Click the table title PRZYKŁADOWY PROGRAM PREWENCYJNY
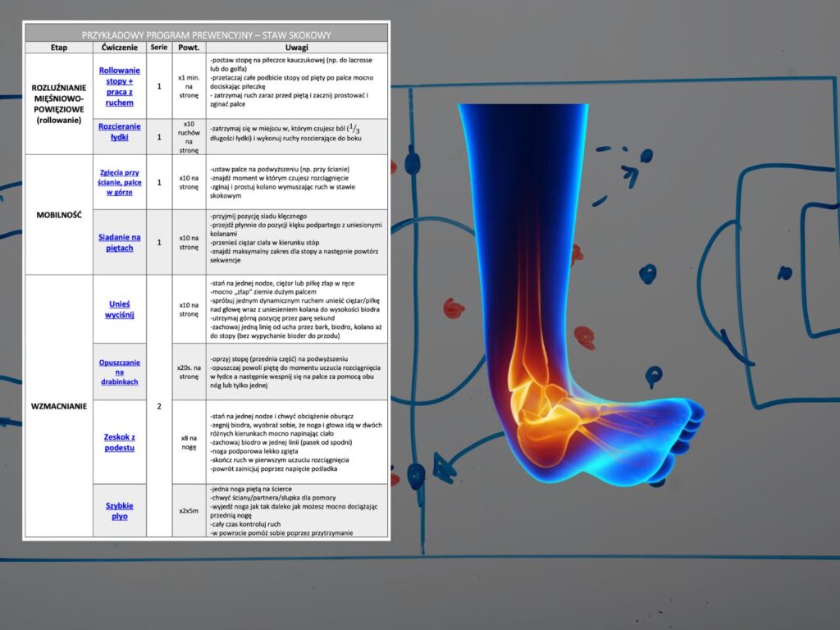The width and height of the screenshot is (840, 630). tap(206, 34)
